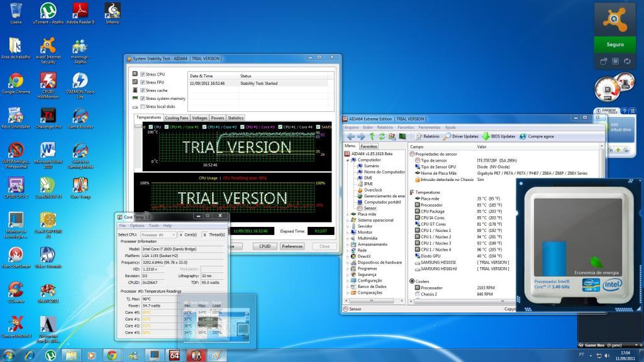Toggle CPU #1 / Core #2 graph checkbox

204,127
